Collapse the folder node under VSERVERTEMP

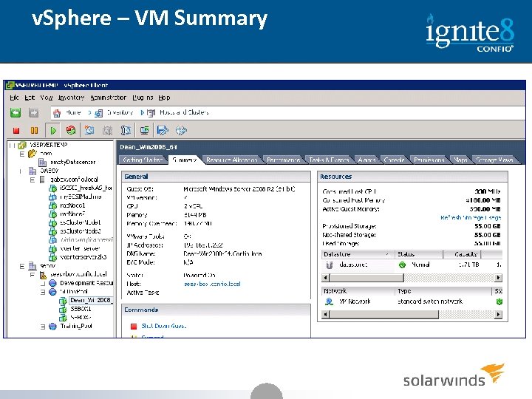(x=22, y=154)
